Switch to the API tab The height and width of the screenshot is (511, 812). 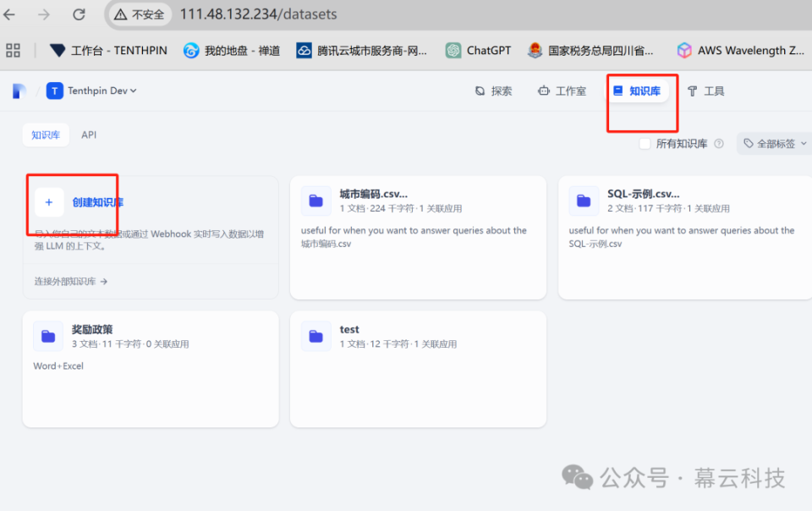click(x=88, y=134)
